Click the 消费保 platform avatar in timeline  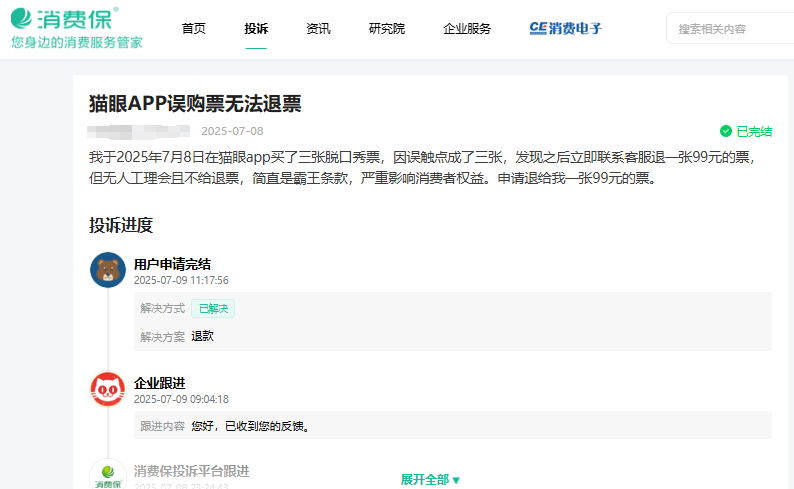pyautogui.click(x=108, y=474)
